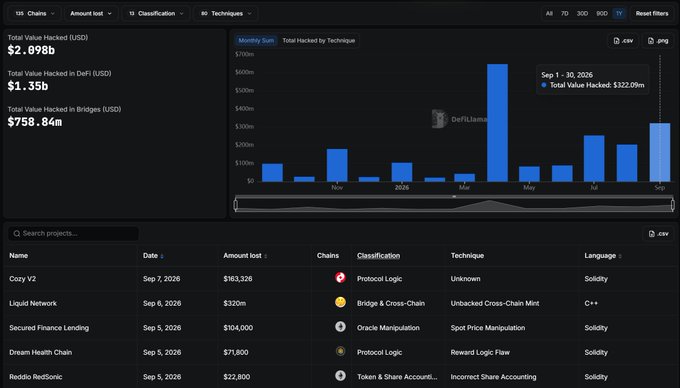Expand the Techniques filter dropdown
Viewport: 680px width, 388px height.
coord(226,13)
